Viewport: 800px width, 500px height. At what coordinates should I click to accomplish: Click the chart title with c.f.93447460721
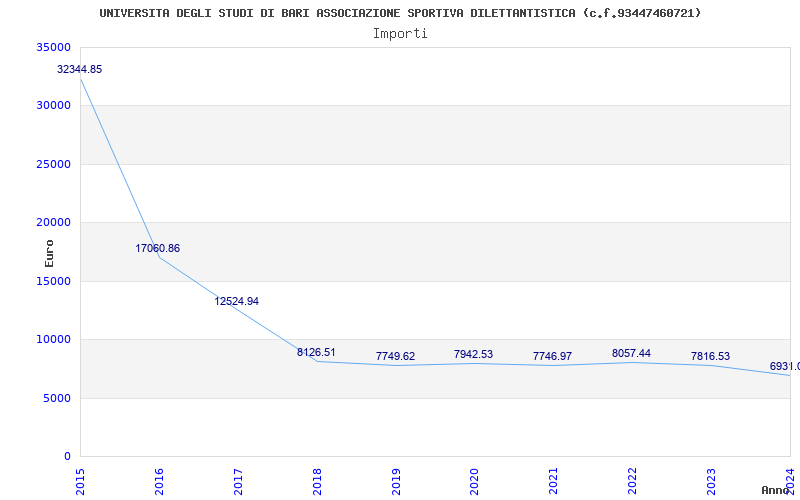point(400,13)
